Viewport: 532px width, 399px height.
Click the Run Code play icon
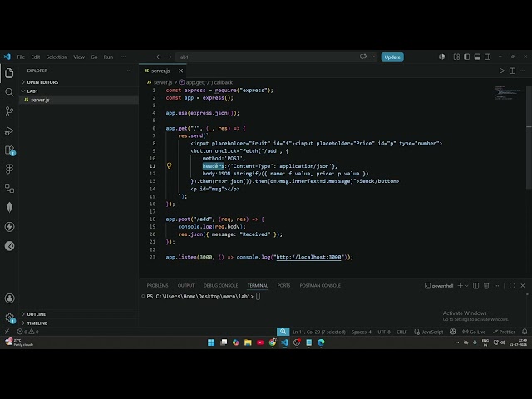501,71
